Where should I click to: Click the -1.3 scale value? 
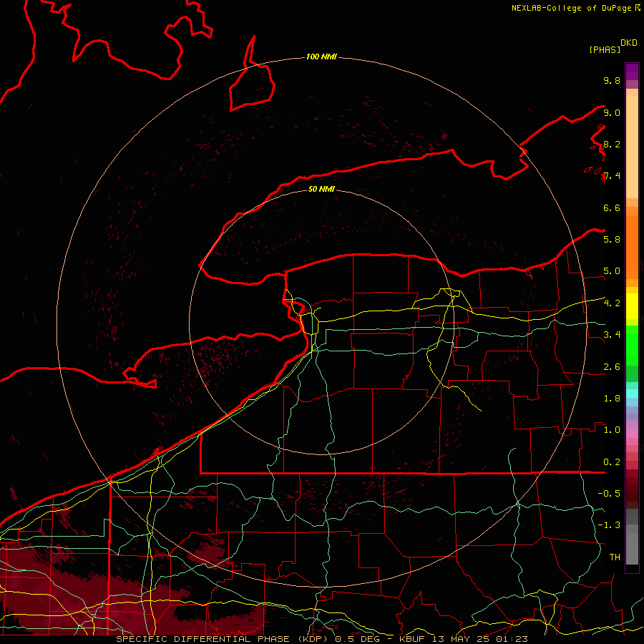609,525
